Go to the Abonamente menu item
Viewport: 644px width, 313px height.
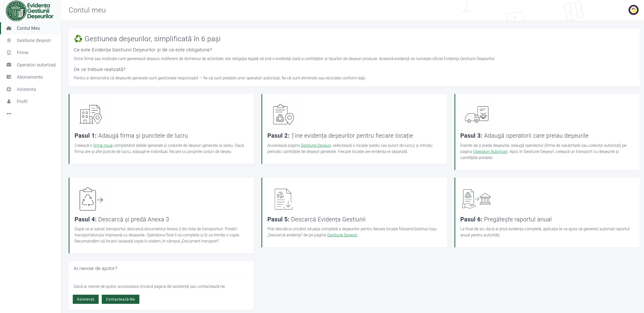pyautogui.click(x=30, y=77)
